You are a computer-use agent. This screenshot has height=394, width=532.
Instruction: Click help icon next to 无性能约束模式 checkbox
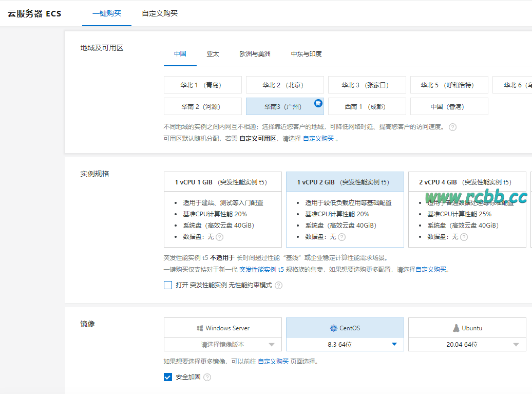[x=278, y=286]
